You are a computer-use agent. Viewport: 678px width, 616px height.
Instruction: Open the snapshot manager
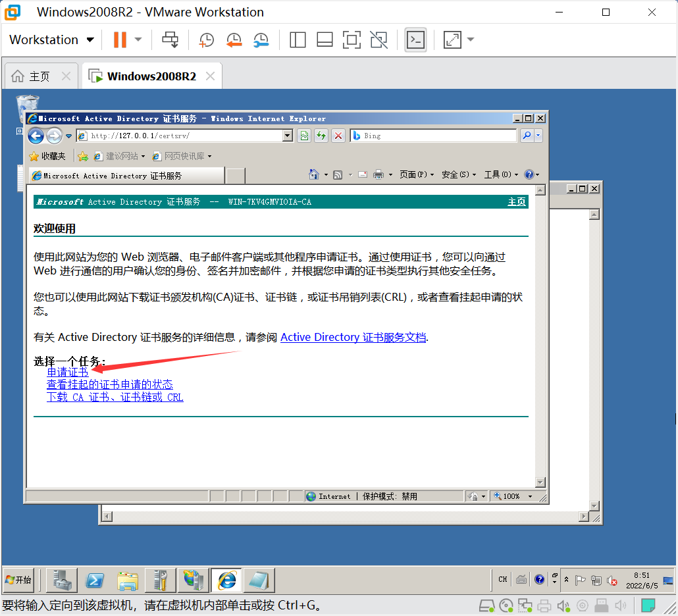[261, 39]
